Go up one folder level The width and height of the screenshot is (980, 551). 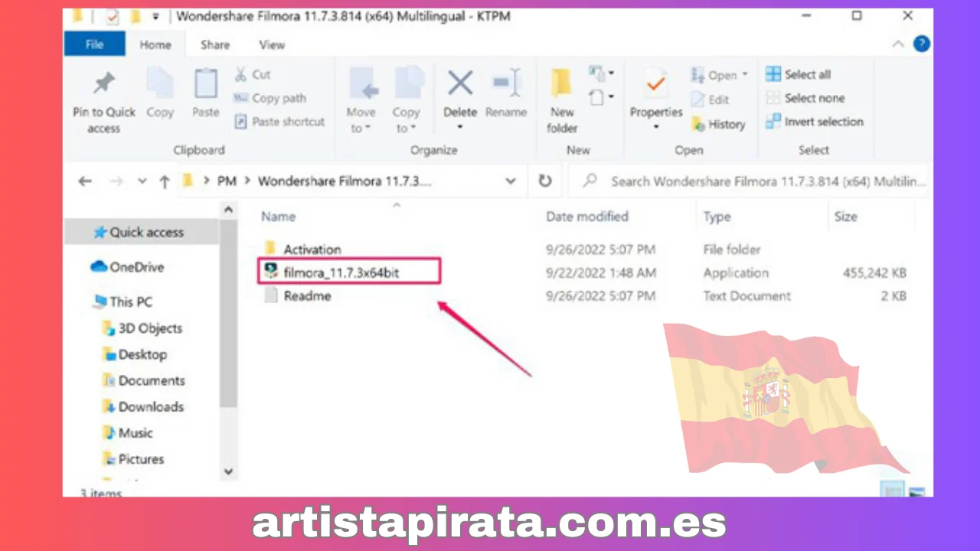tap(165, 181)
